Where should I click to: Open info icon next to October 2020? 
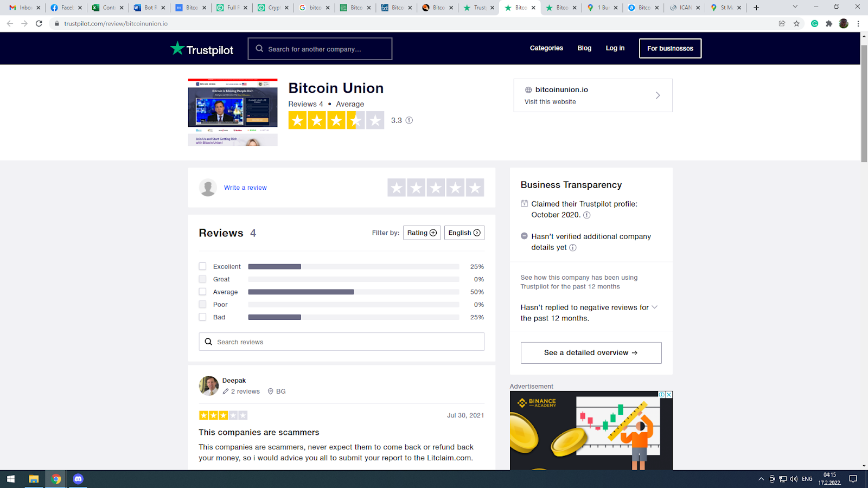[586, 215]
